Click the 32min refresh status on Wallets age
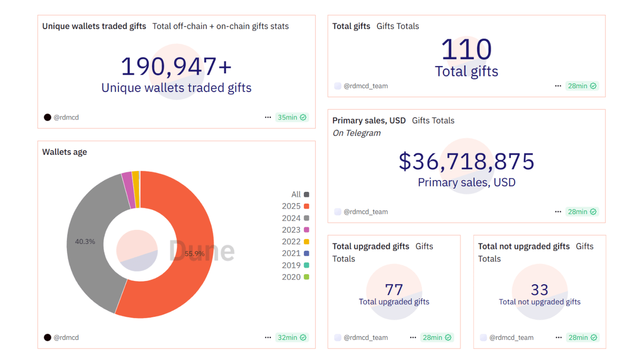644x362 pixels. click(x=292, y=337)
